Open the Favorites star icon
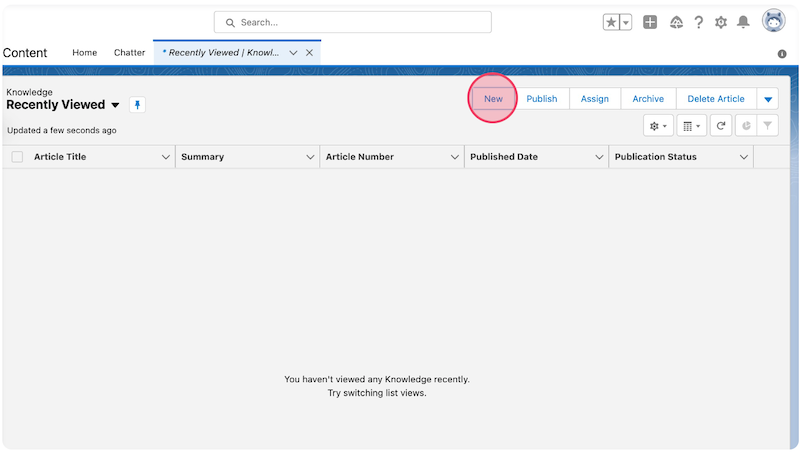 tap(611, 22)
